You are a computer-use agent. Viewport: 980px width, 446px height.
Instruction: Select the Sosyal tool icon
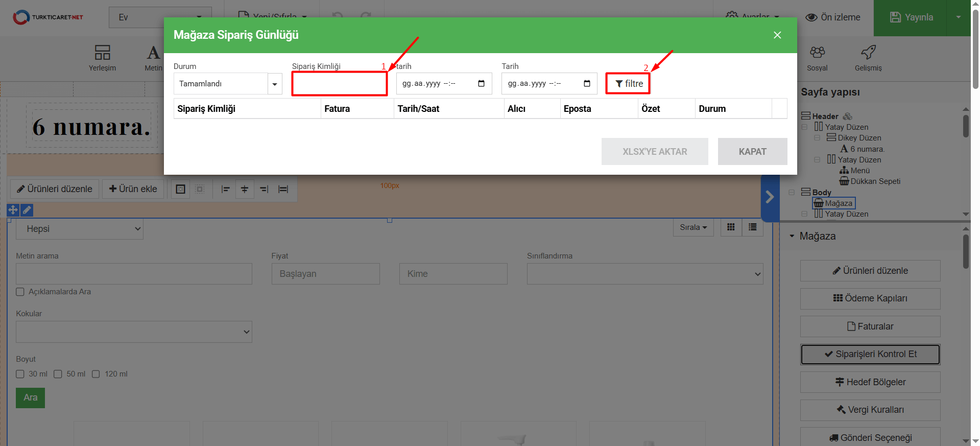pyautogui.click(x=817, y=57)
